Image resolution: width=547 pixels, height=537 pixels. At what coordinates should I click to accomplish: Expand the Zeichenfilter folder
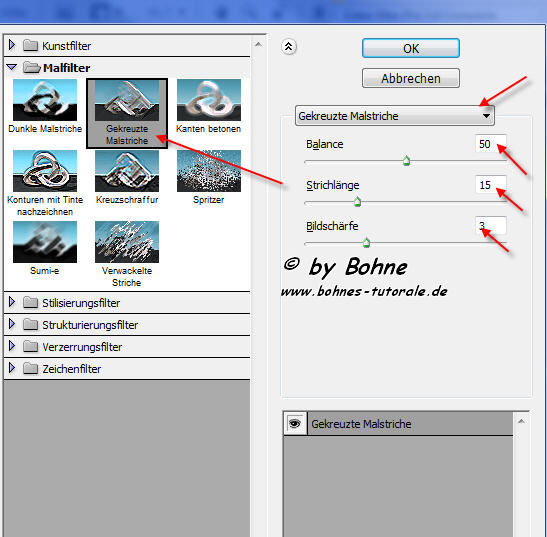pyautogui.click(x=12, y=368)
